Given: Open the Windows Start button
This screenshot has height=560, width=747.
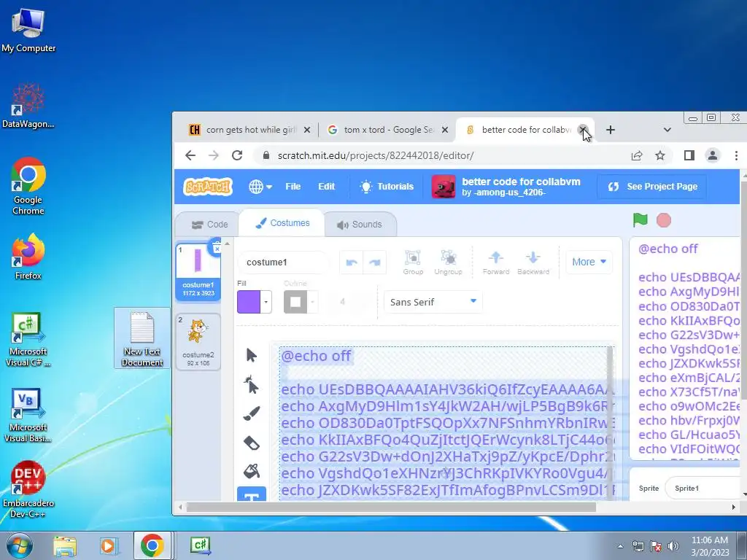Looking at the screenshot, I should click(20, 545).
